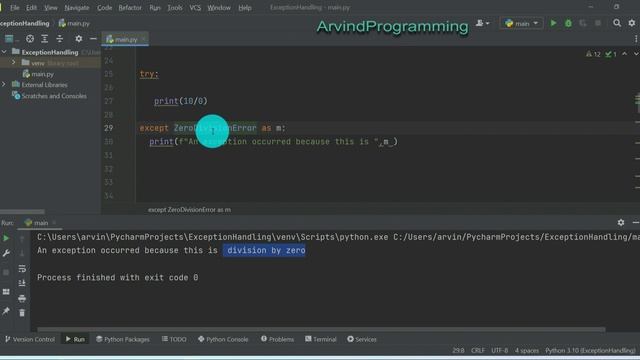Open the Services tool window
The width and height of the screenshot is (640, 360).
click(x=362, y=339)
